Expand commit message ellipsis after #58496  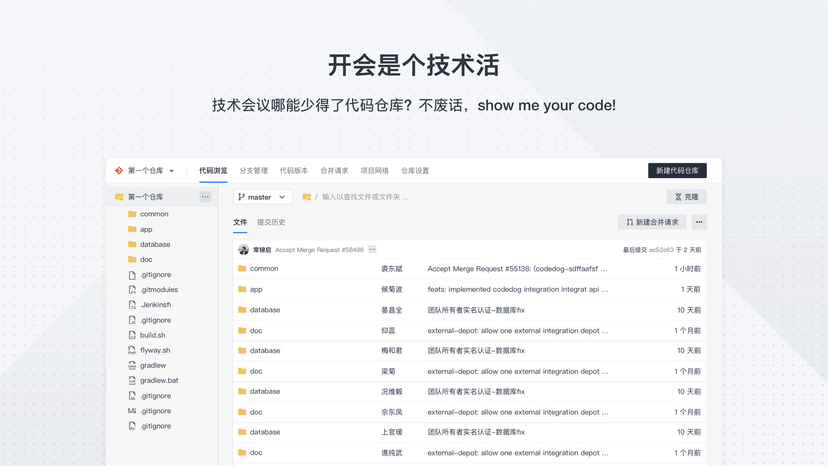372,250
